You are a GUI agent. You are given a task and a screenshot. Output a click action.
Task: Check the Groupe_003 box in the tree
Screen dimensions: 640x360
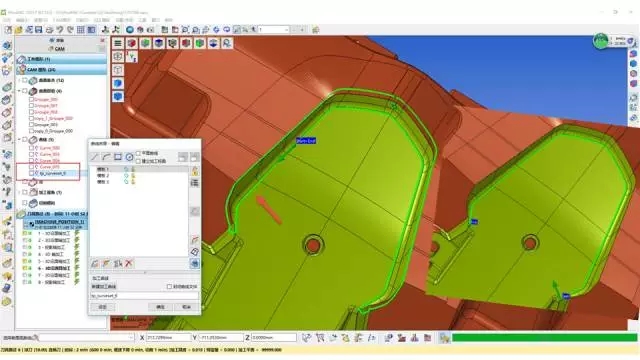[32, 124]
